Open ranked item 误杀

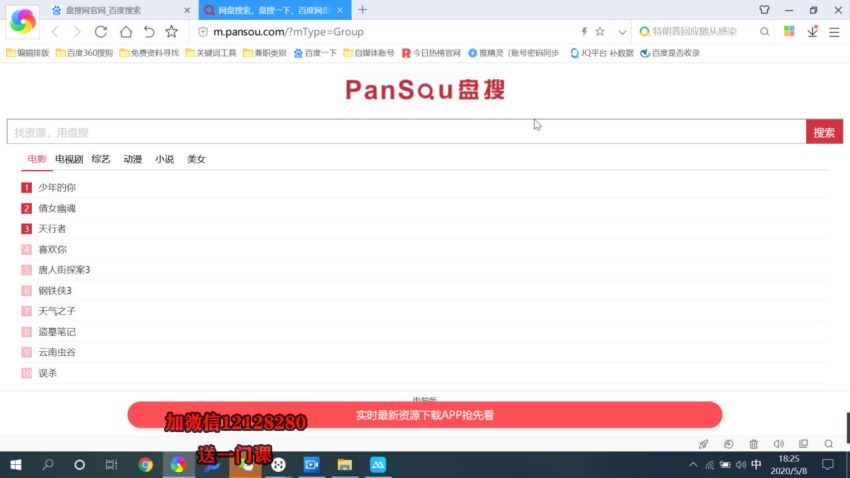pyautogui.click(x=47, y=373)
